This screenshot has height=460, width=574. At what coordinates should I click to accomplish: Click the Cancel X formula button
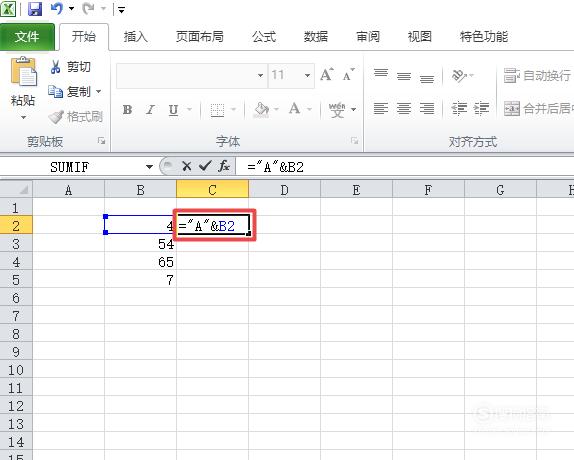(187, 167)
